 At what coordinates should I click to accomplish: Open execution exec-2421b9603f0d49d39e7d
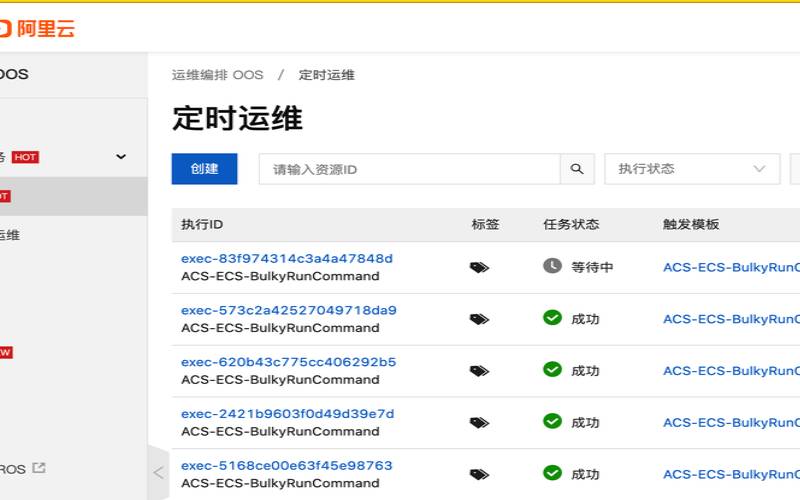(287, 414)
